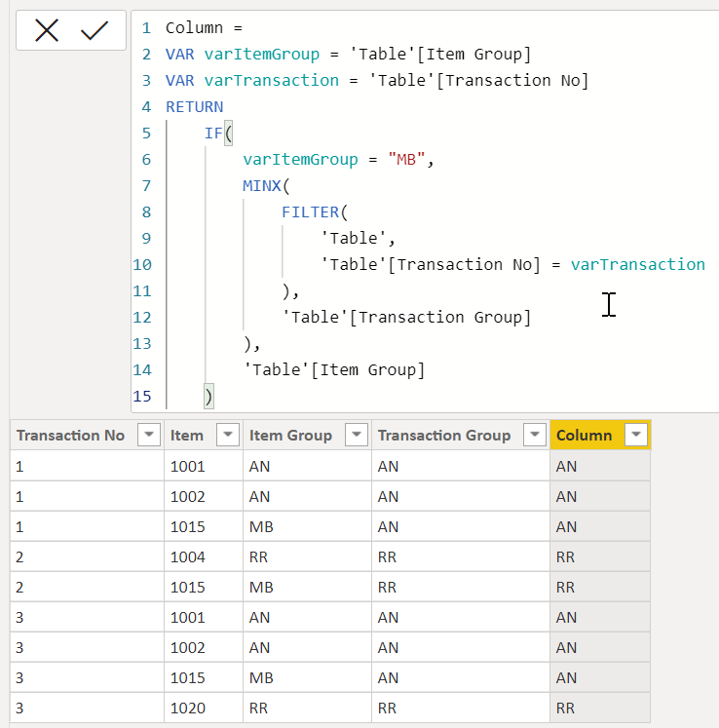Select the Transaction Group column header
Screen dimensions: 719x728
(x=444, y=435)
